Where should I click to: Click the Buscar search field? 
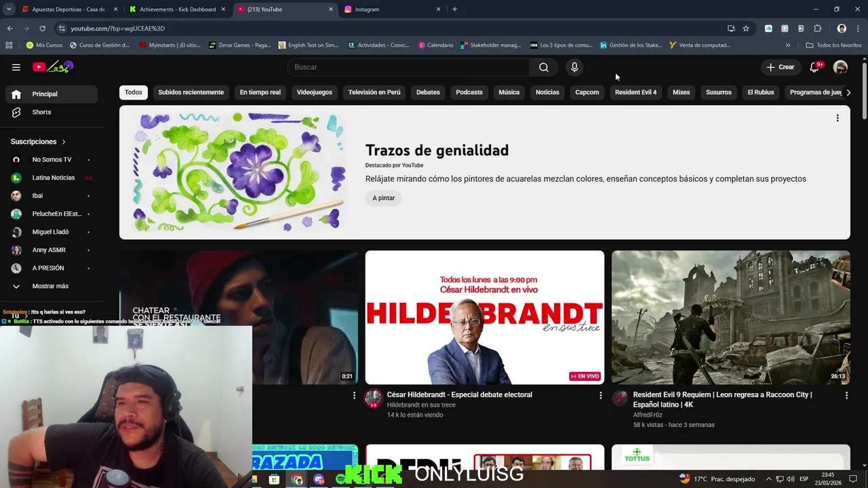(408, 67)
